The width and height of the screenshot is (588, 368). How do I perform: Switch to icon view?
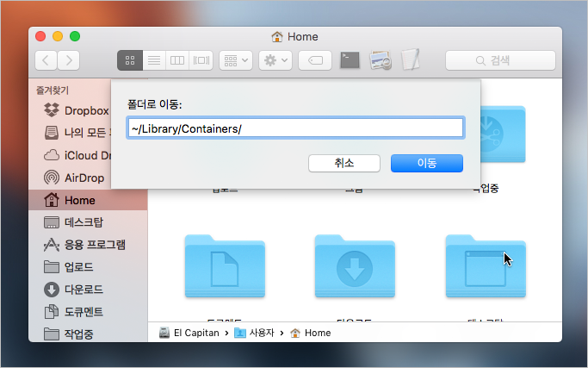point(130,60)
